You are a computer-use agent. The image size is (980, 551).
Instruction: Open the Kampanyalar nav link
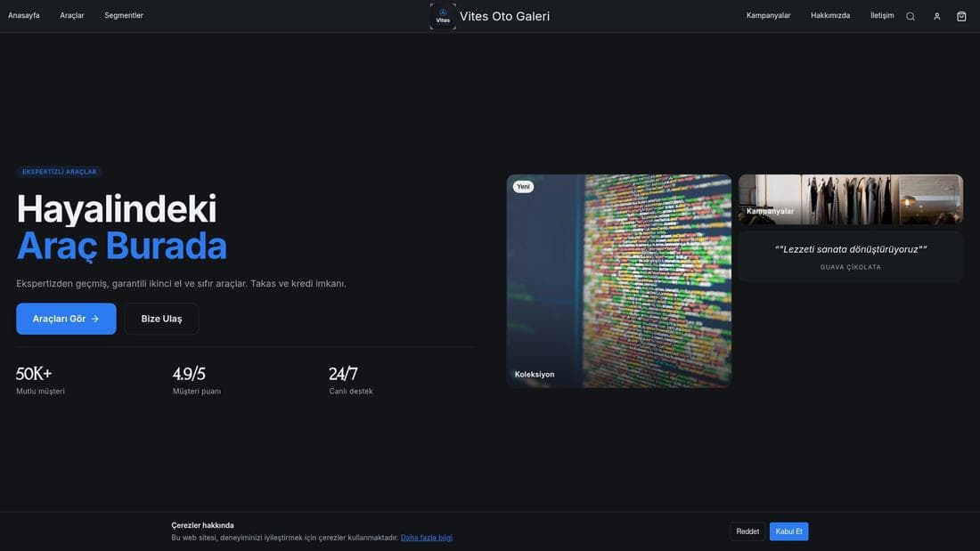point(768,16)
